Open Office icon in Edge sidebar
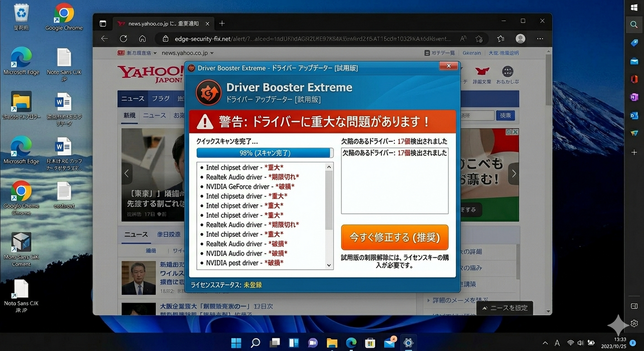 pos(634,79)
